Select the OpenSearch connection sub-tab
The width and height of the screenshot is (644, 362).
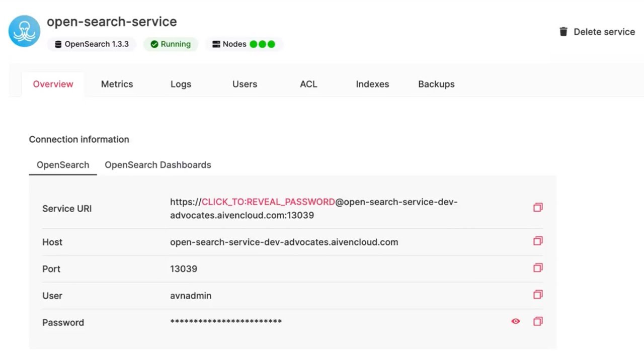tap(63, 165)
